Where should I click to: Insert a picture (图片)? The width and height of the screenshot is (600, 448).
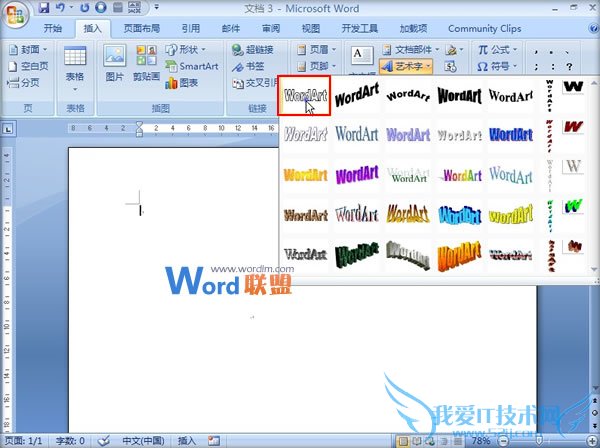click(114, 64)
